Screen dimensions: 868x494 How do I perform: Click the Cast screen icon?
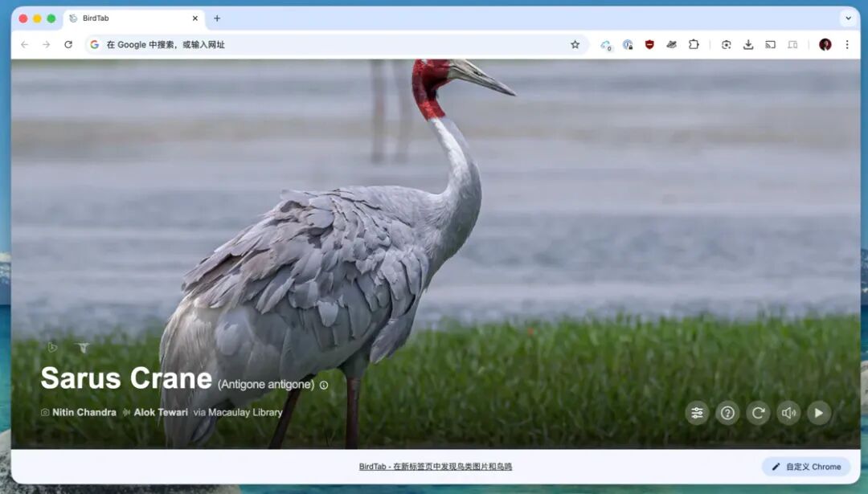click(x=770, y=45)
